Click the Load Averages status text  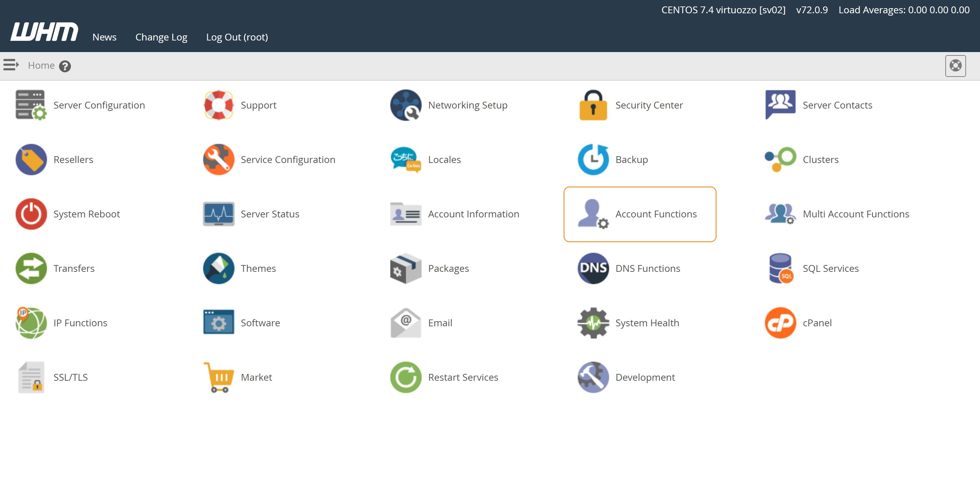(x=904, y=10)
